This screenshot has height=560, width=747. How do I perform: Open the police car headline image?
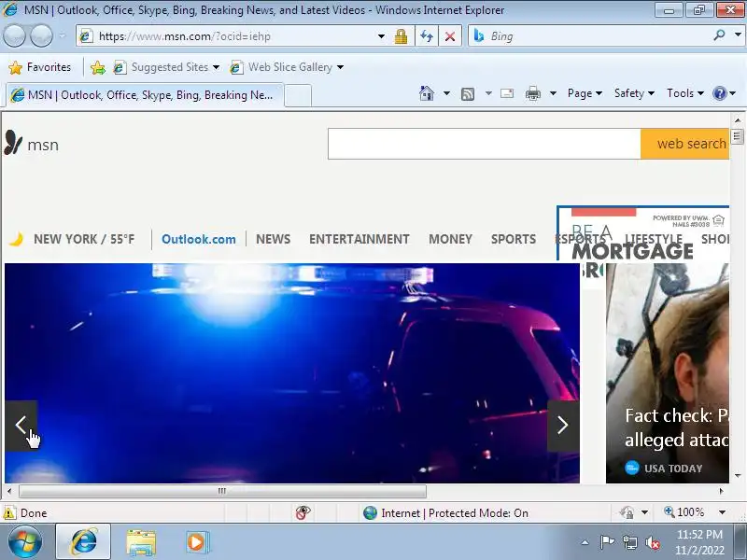tap(292, 372)
